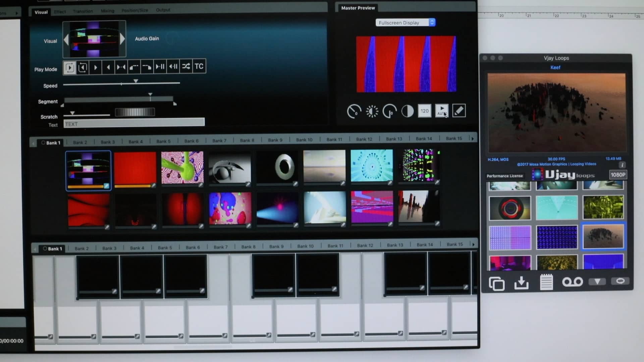Viewport: 644px width, 362px height.
Task: Click the brightness icon in Master Preview
Action: pos(372,111)
